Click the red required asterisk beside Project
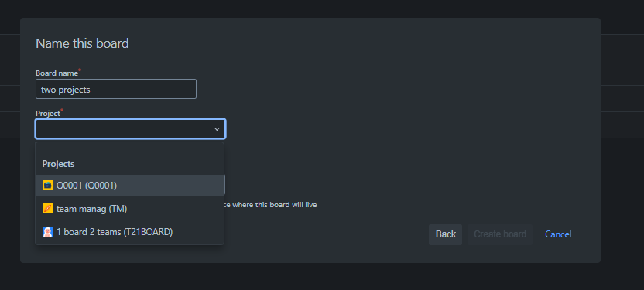Image resolution: width=644 pixels, height=290 pixels. pos(62,111)
